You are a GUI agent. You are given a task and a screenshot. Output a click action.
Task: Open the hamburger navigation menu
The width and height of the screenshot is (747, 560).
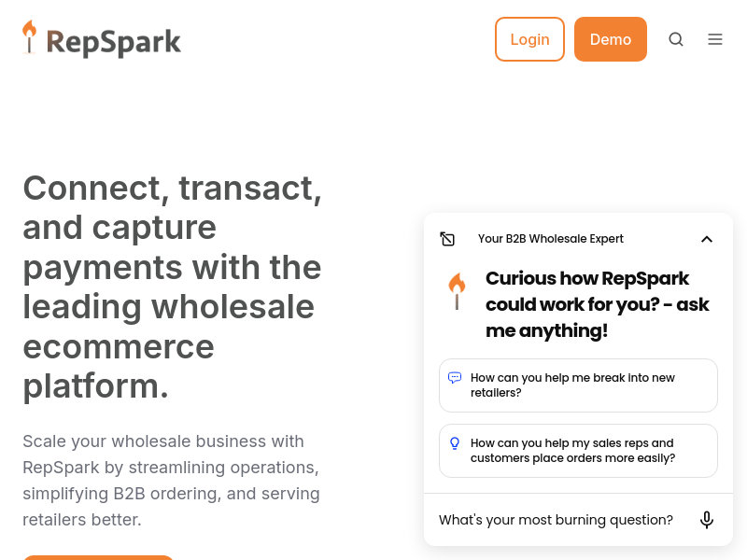pyautogui.click(x=715, y=39)
